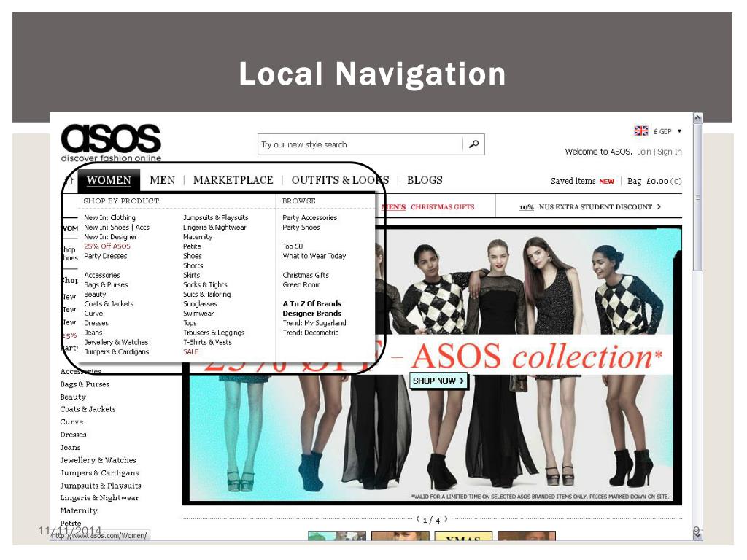Select Lingerie & Nightwear in dropdown menu
Image resolution: width=747 pixels, height=560 pixels.
[214, 227]
